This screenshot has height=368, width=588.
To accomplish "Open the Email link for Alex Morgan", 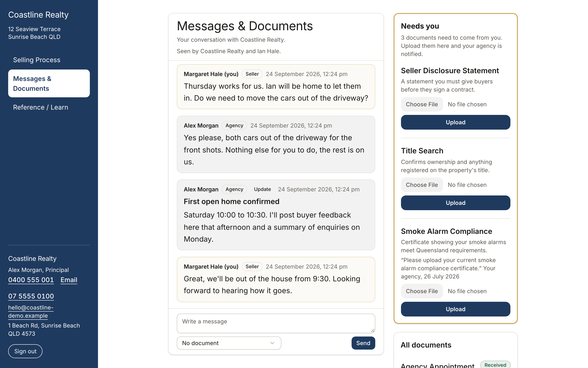I will (69, 280).
